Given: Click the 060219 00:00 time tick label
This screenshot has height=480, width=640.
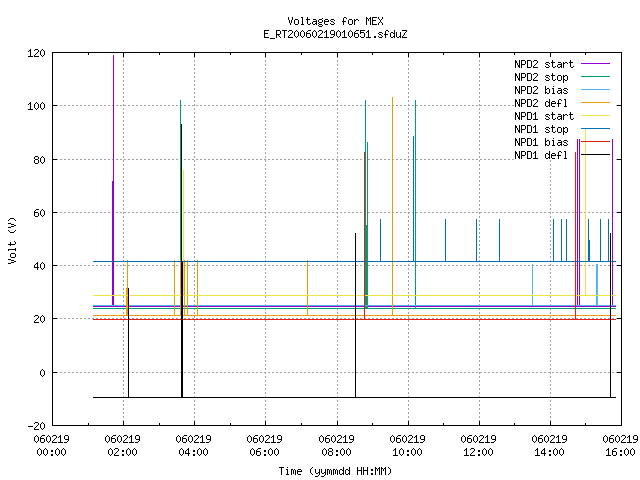Looking at the screenshot, I should (51, 446).
